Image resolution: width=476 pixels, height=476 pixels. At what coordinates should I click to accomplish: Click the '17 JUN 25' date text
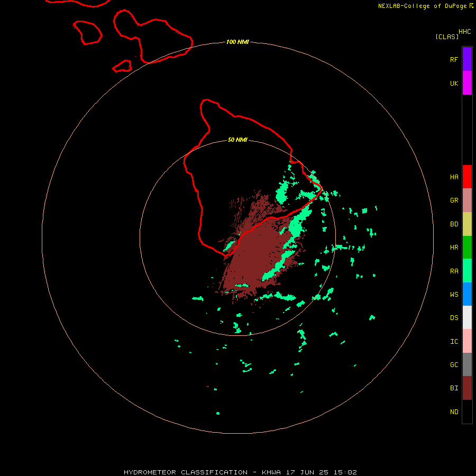click(x=307, y=472)
